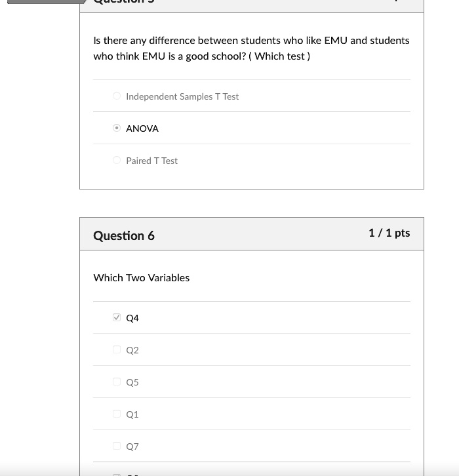Click the ANOVA answer label text
The image size is (459, 476).
click(x=142, y=129)
